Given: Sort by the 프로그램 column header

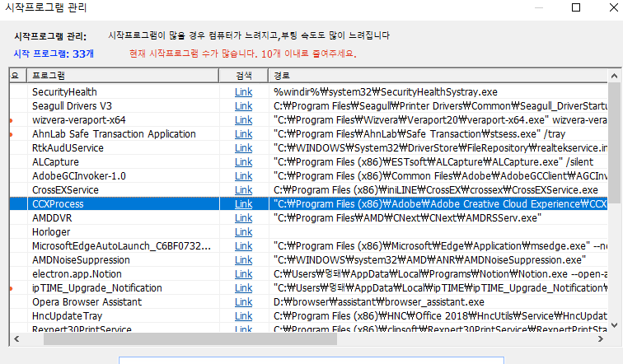Looking at the screenshot, I should click(123, 76).
